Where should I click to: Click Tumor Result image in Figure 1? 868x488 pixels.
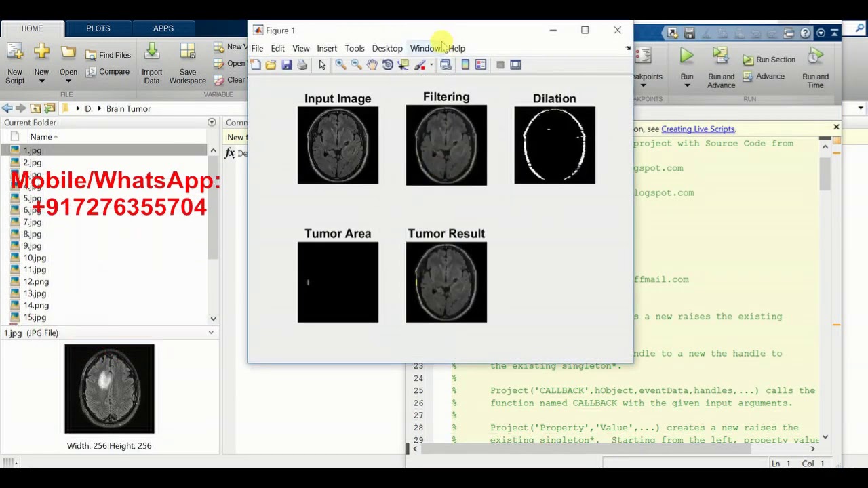tap(446, 282)
